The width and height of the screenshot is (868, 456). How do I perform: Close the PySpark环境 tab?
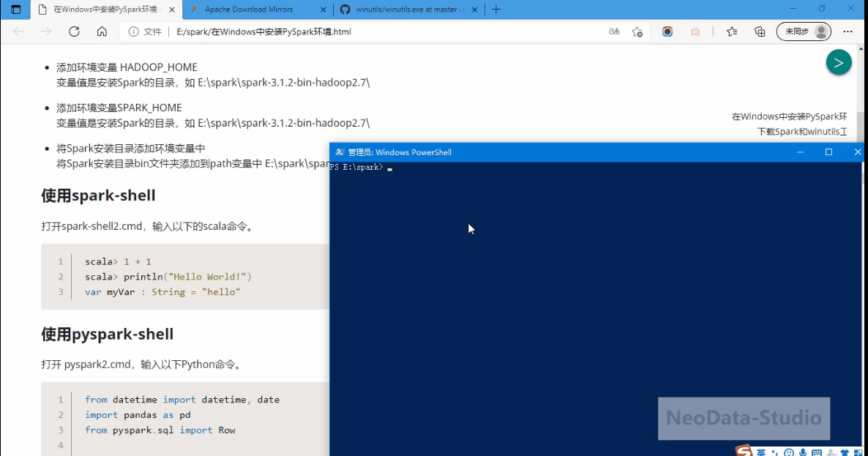point(171,10)
